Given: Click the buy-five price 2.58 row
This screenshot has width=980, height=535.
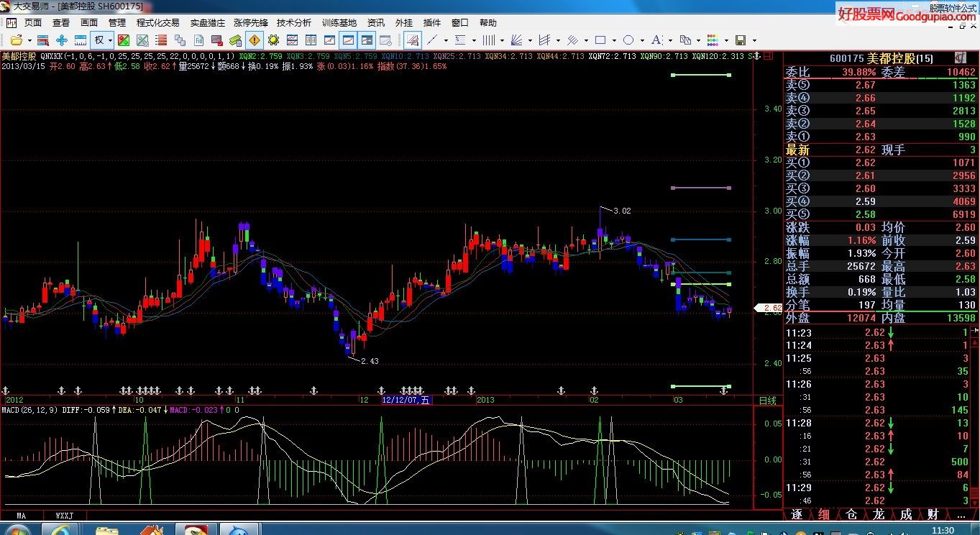Looking at the screenshot, I should [881, 214].
